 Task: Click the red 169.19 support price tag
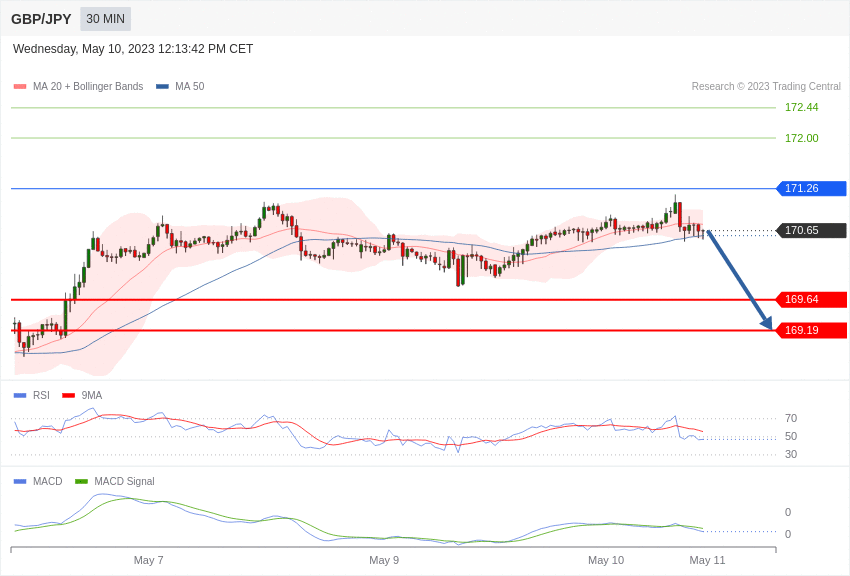pyautogui.click(x=811, y=330)
